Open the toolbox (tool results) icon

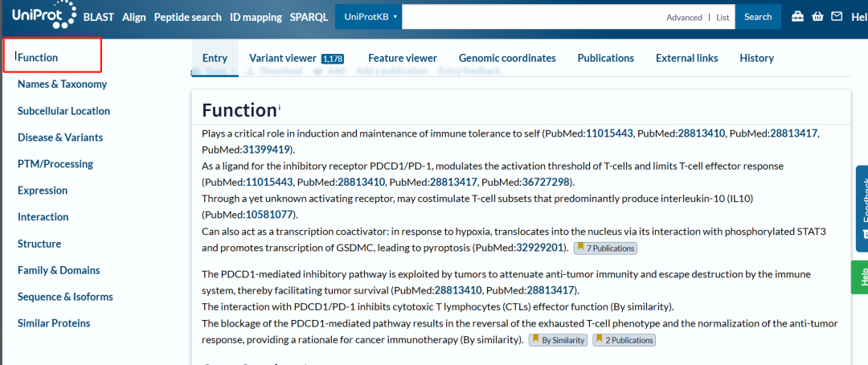click(797, 17)
